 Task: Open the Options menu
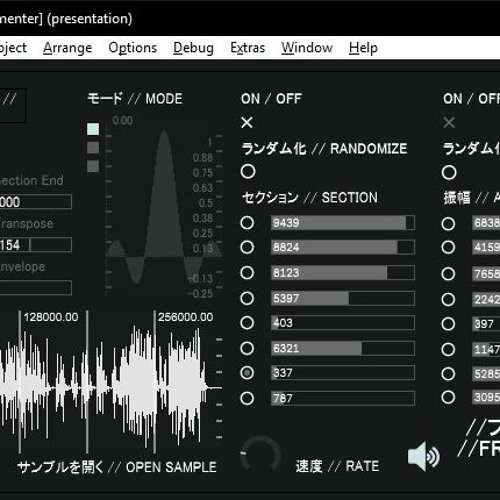click(x=133, y=48)
